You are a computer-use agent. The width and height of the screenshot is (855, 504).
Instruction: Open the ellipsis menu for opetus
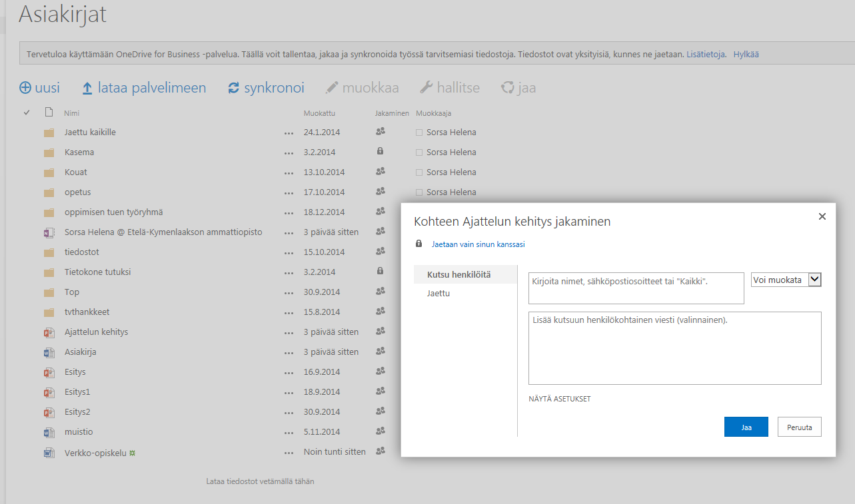[289, 193]
